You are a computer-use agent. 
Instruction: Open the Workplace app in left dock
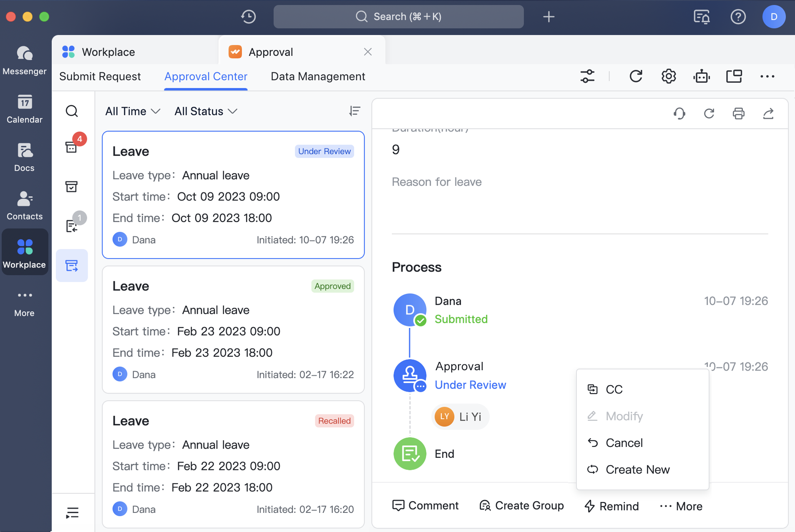[25, 252]
